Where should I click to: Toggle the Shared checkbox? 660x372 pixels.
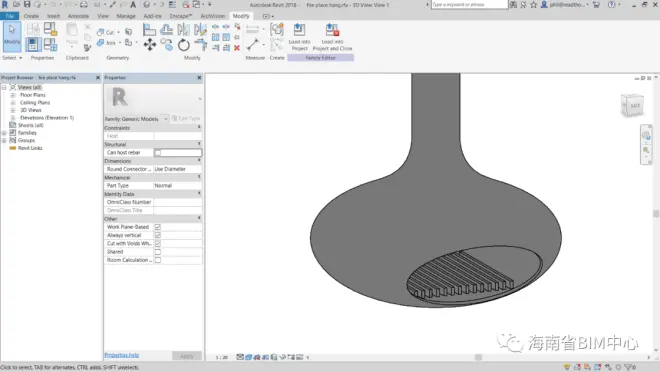[x=157, y=252]
